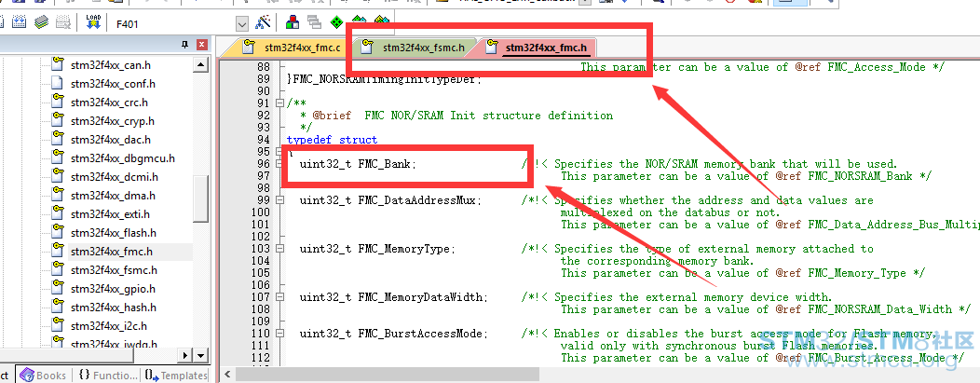Collapse fold marker at line 103
This screenshot has height=383, width=980.
(279, 250)
